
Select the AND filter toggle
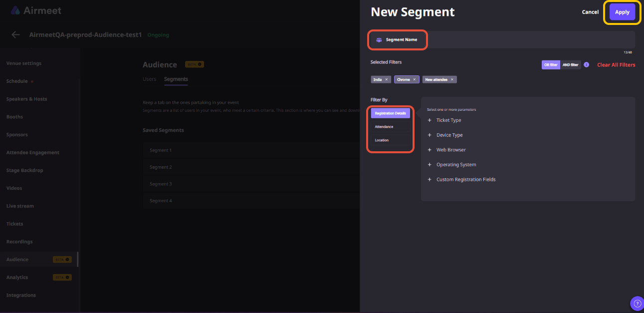pyautogui.click(x=570, y=65)
